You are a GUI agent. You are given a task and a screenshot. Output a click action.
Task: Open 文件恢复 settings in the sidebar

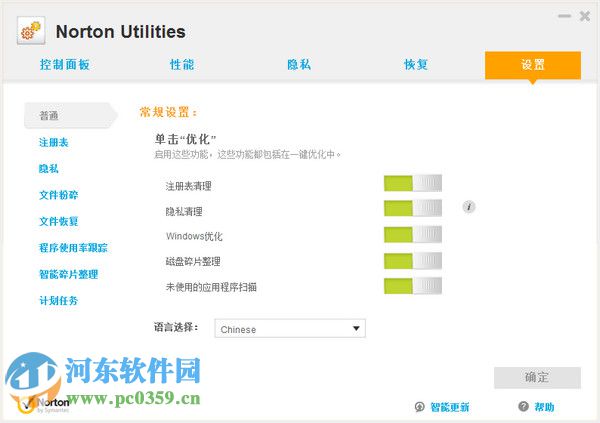point(59,221)
